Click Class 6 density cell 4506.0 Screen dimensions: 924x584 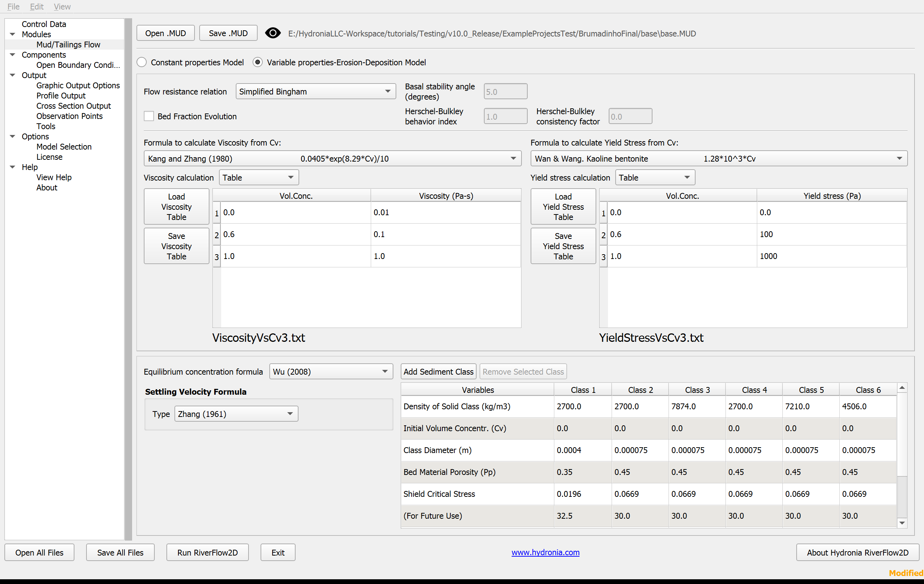(868, 406)
